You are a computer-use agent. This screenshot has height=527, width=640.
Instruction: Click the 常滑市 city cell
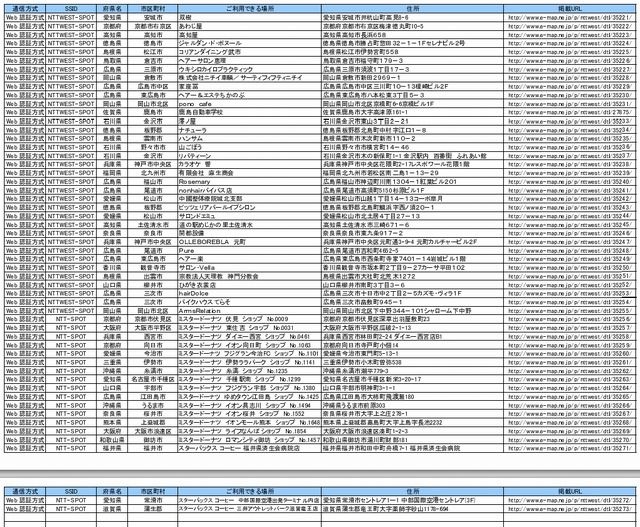[153, 500]
